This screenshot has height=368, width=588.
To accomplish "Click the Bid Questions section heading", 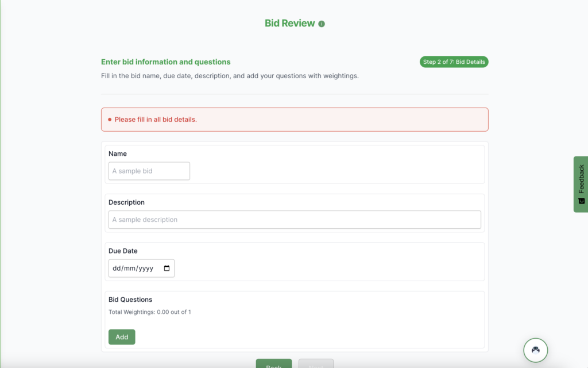I will (x=130, y=300).
